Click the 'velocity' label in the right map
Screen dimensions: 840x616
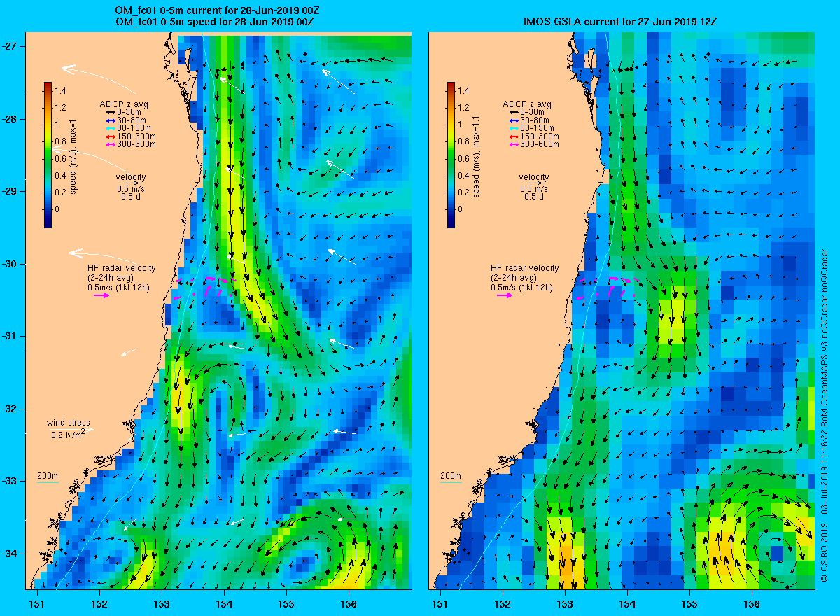point(534,177)
